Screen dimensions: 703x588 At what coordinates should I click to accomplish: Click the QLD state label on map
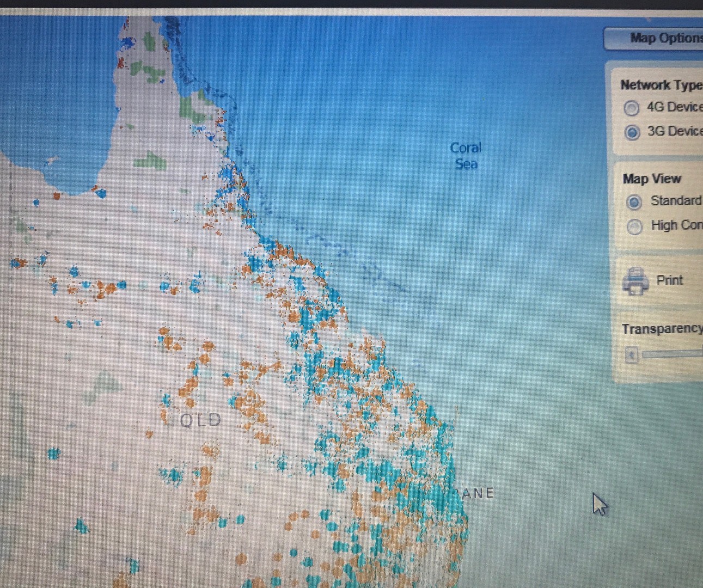click(200, 420)
